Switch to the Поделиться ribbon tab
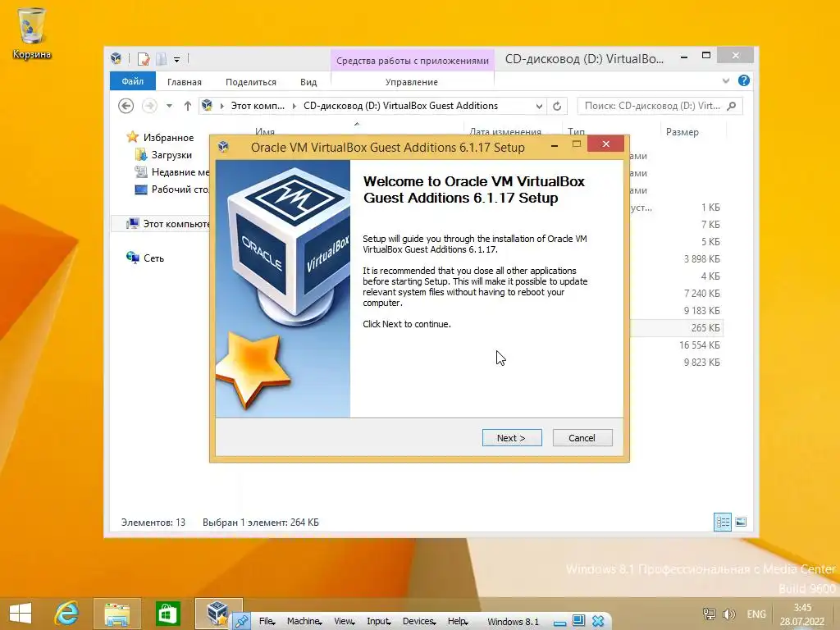This screenshot has width=840, height=630. 251,82
